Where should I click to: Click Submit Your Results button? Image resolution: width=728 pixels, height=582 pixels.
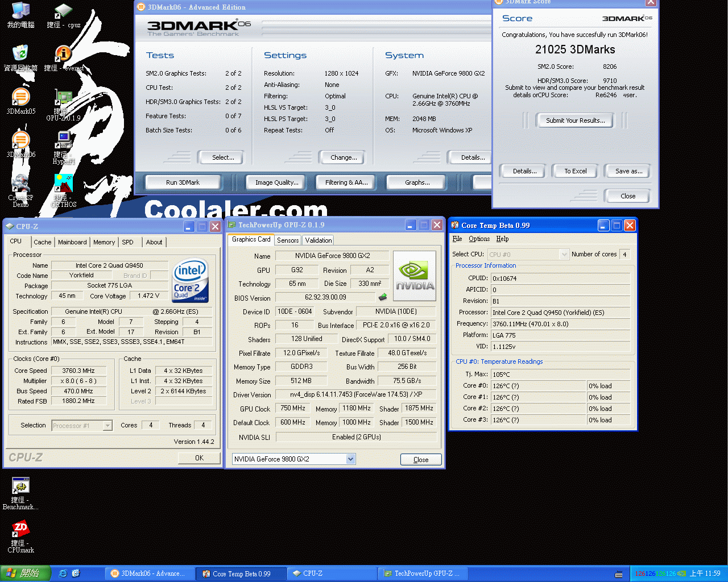coord(576,120)
